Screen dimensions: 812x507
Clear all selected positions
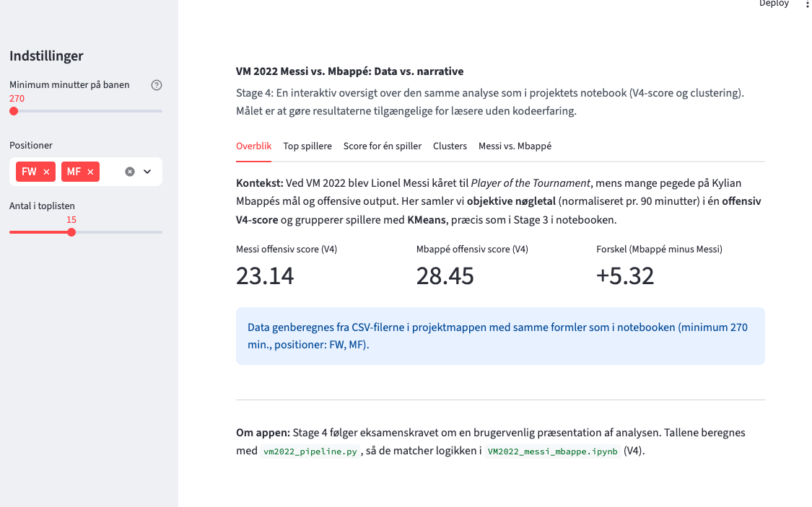[x=130, y=172]
